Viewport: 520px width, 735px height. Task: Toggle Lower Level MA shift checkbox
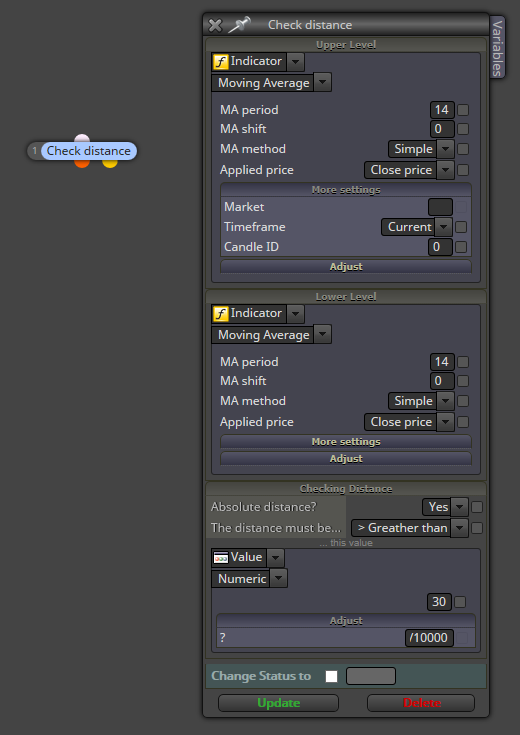463,381
